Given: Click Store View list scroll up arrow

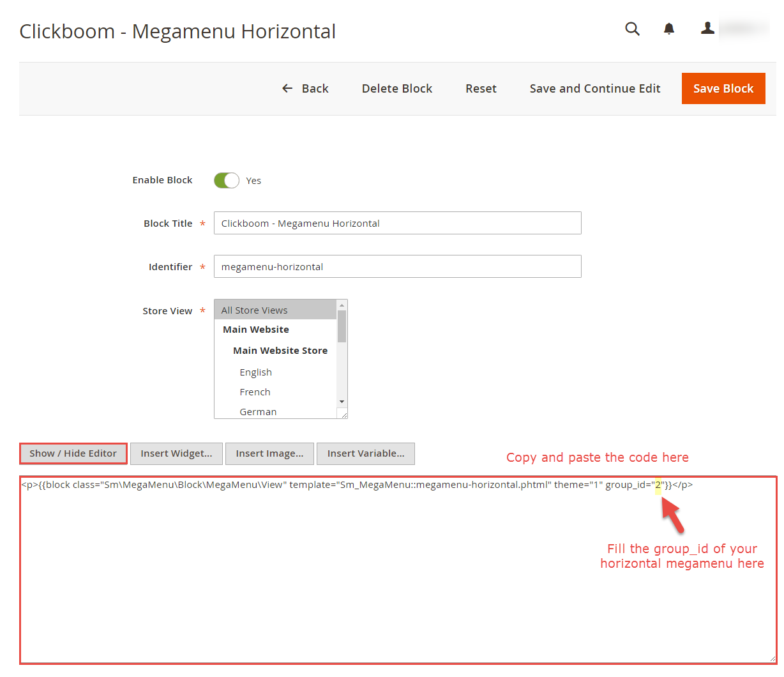Looking at the screenshot, I should pyautogui.click(x=342, y=305).
